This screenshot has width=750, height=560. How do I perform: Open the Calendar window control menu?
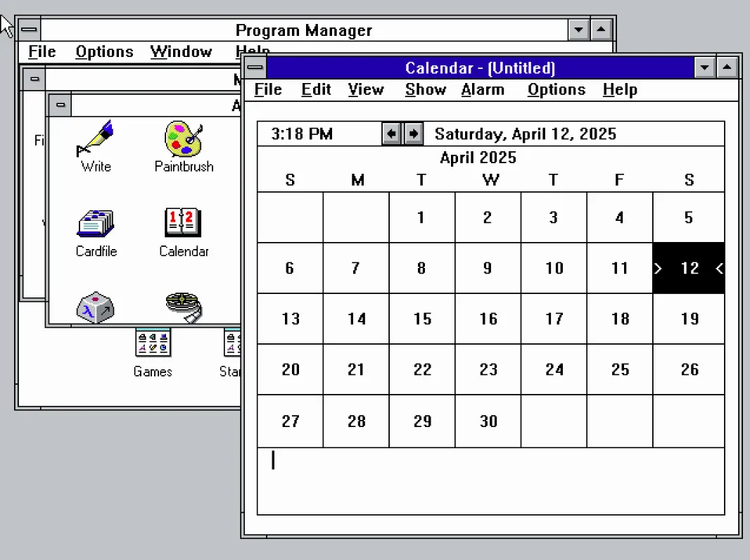pos(255,67)
